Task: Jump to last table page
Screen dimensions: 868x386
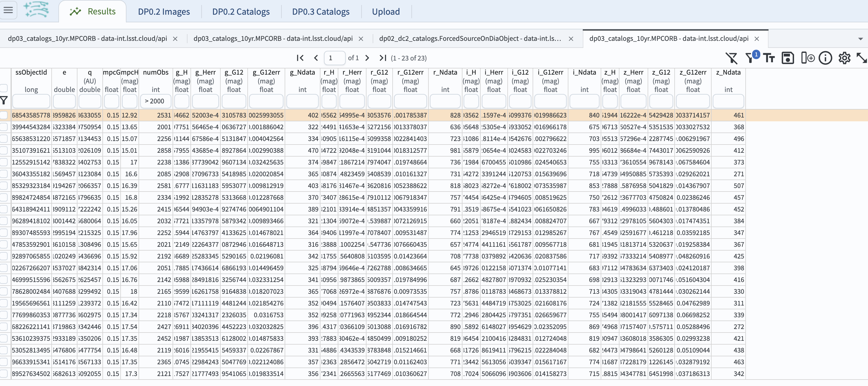Action: 382,58
